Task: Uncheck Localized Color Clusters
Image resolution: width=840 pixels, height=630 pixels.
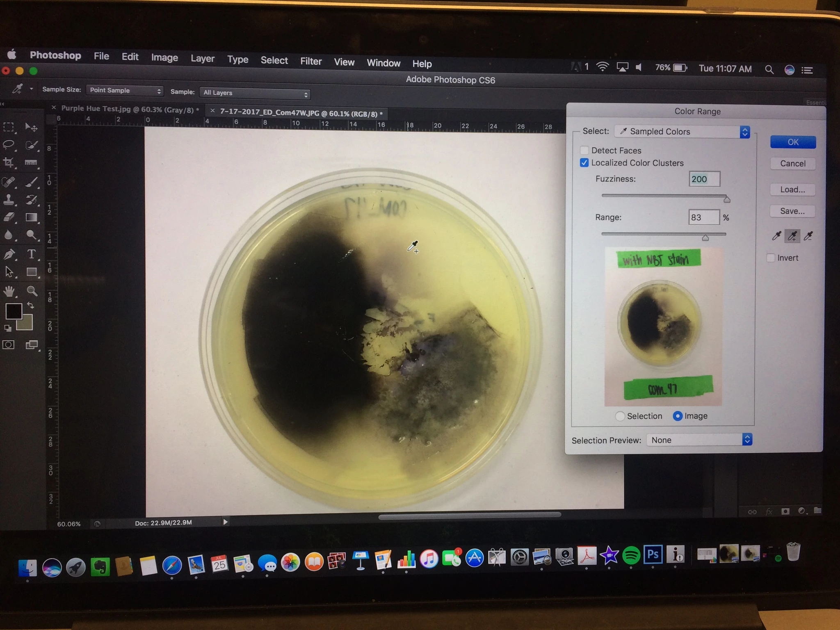Action: pyautogui.click(x=584, y=163)
